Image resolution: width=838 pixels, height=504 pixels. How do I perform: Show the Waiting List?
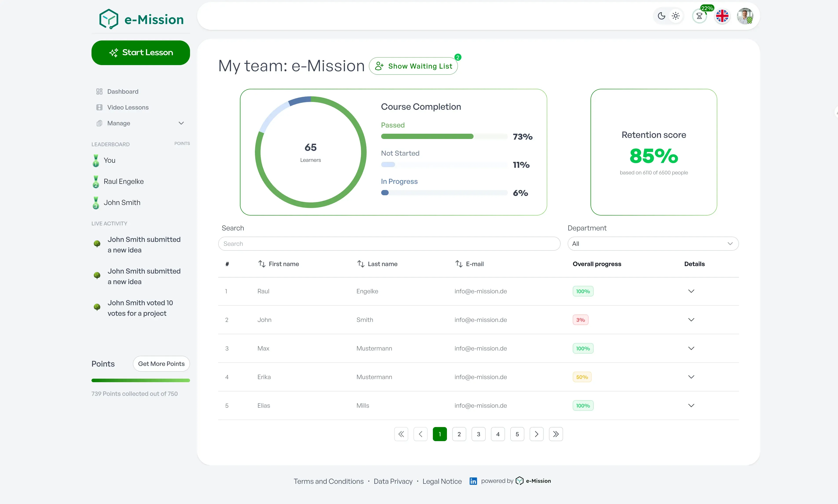(x=414, y=66)
